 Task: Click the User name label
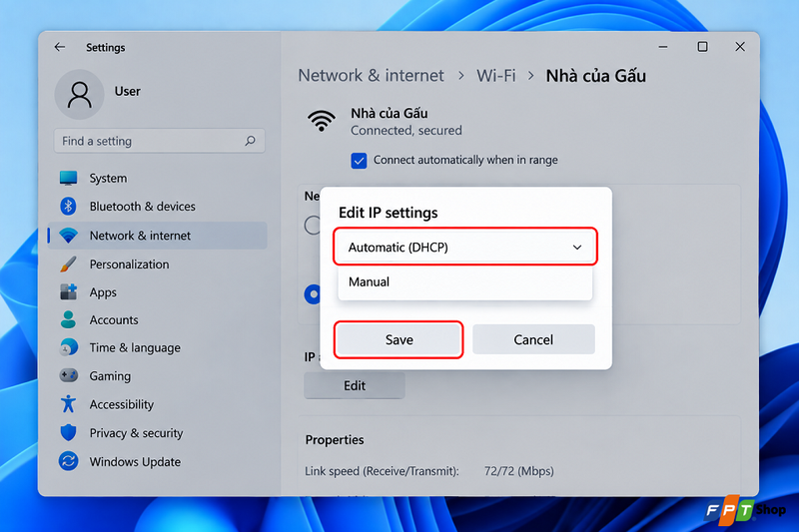pos(128,91)
